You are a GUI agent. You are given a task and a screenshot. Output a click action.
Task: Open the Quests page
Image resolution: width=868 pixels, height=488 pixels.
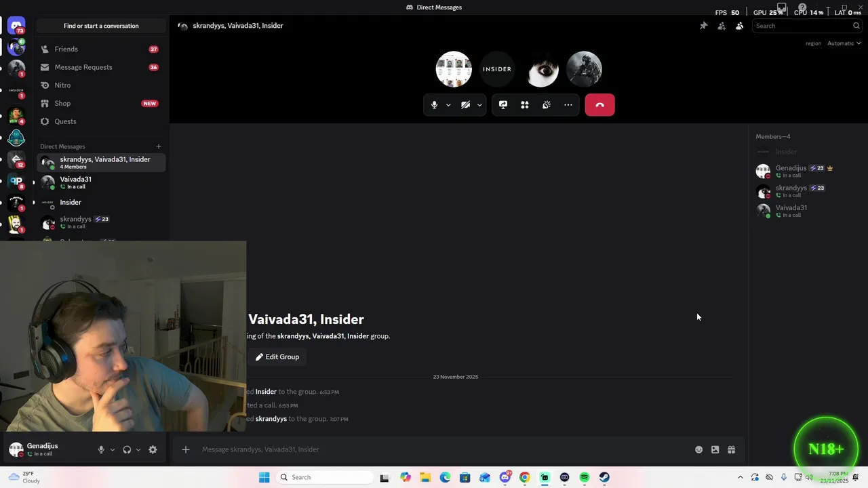[100, 121]
